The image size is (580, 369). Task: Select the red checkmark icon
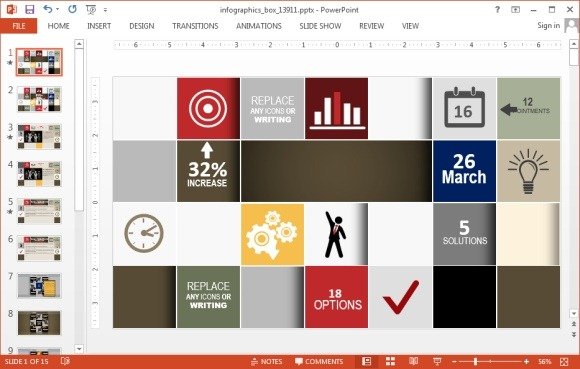tap(401, 297)
